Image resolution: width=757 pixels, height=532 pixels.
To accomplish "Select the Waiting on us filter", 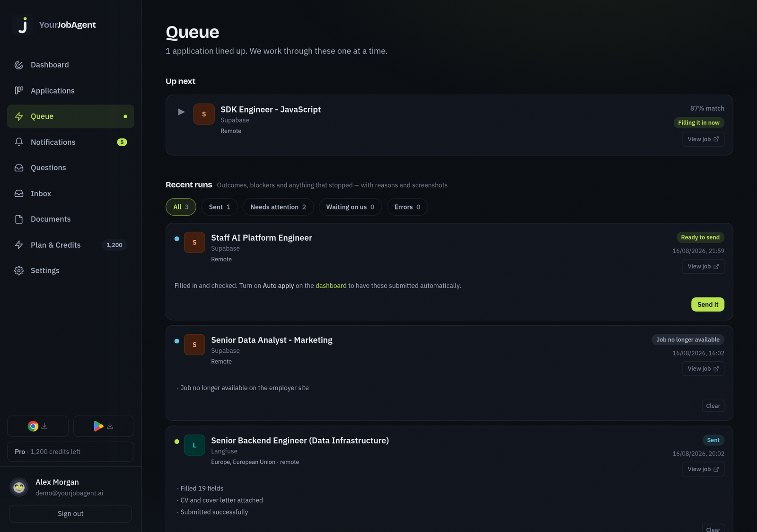I will tap(350, 207).
